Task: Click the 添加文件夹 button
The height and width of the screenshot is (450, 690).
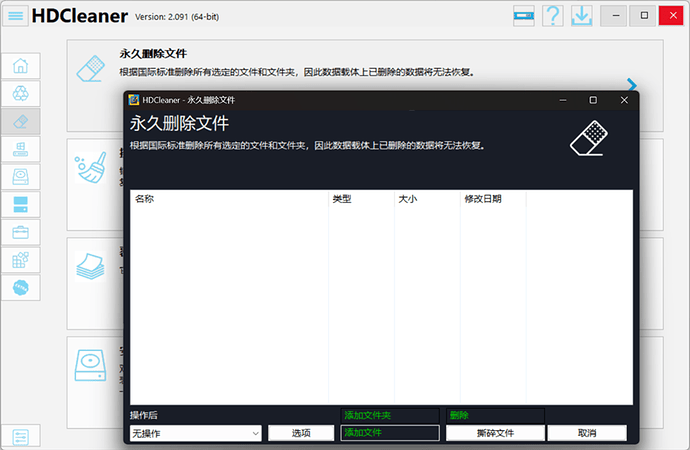Action: coord(390,415)
